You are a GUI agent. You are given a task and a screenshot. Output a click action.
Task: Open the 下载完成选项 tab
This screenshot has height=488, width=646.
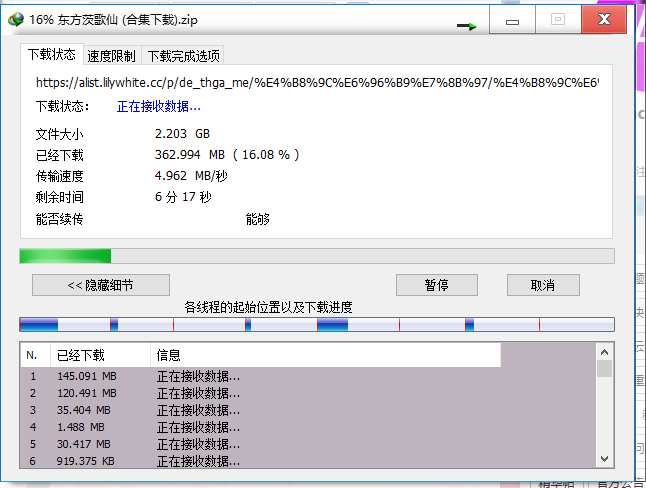(x=183, y=56)
